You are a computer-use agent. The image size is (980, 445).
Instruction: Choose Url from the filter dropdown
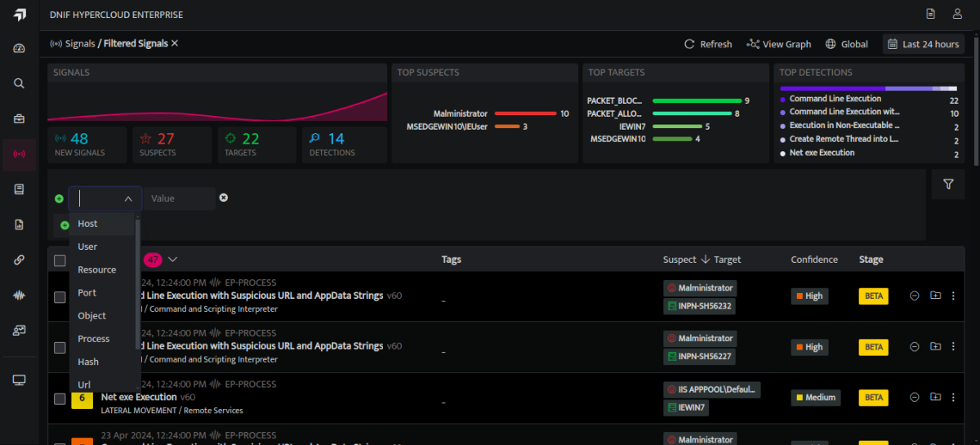point(102,384)
